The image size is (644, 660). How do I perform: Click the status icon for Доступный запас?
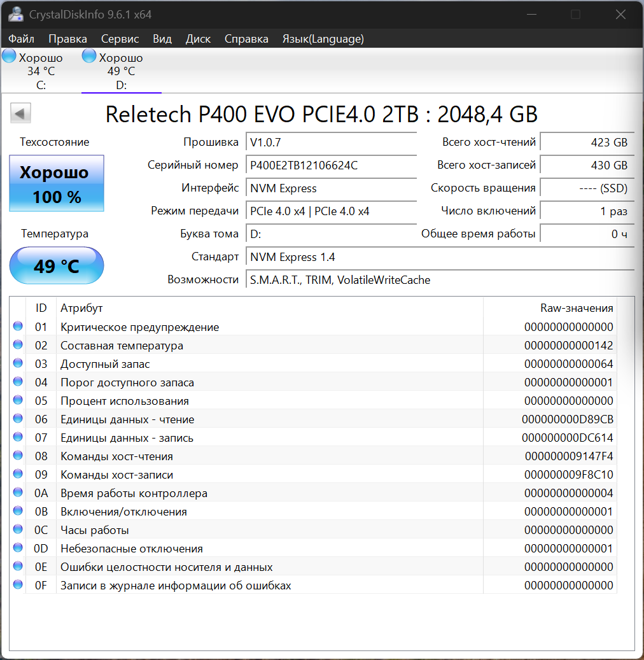(18, 363)
